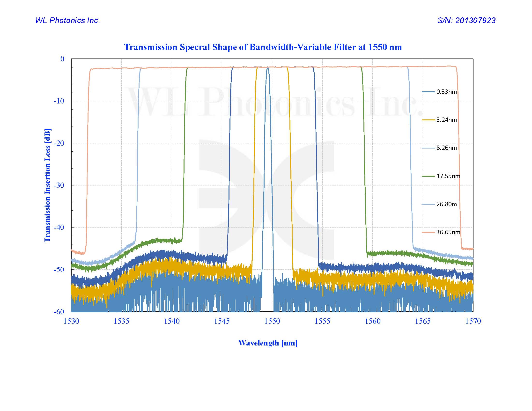Viewport: 532px width, 411px height.
Task: Click the chart title about Bandwidth-Variable Filter
Action: tap(263, 47)
